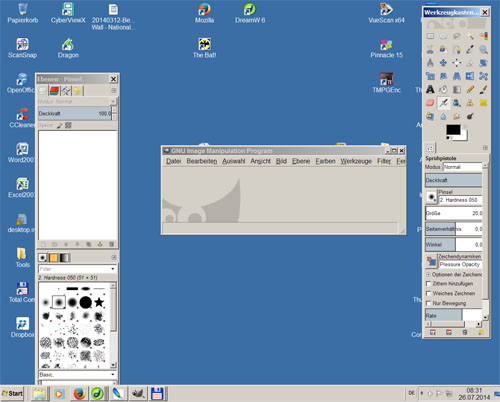The width and height of the screenshot is (500, 402).
Task: Open the Datei menu
Action: tap(173, 161)
